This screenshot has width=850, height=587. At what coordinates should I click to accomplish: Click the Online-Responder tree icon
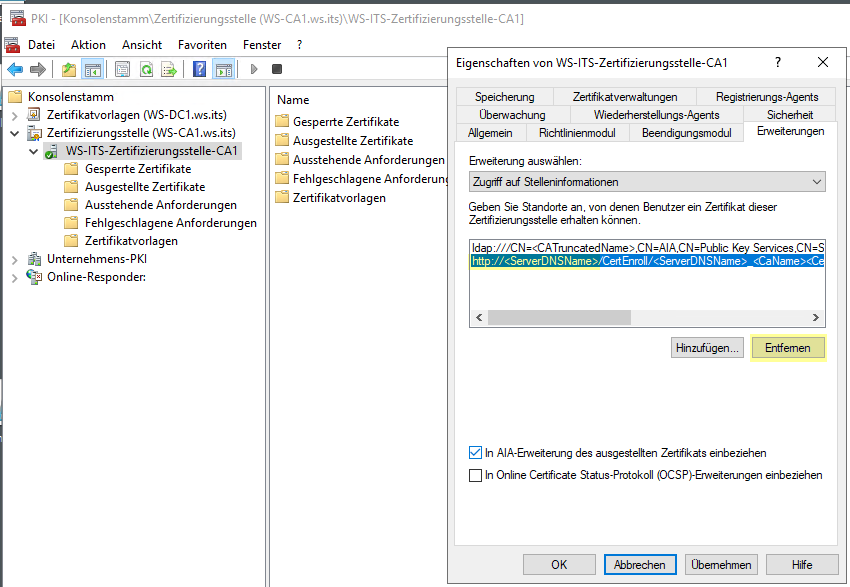coord(34,277)
